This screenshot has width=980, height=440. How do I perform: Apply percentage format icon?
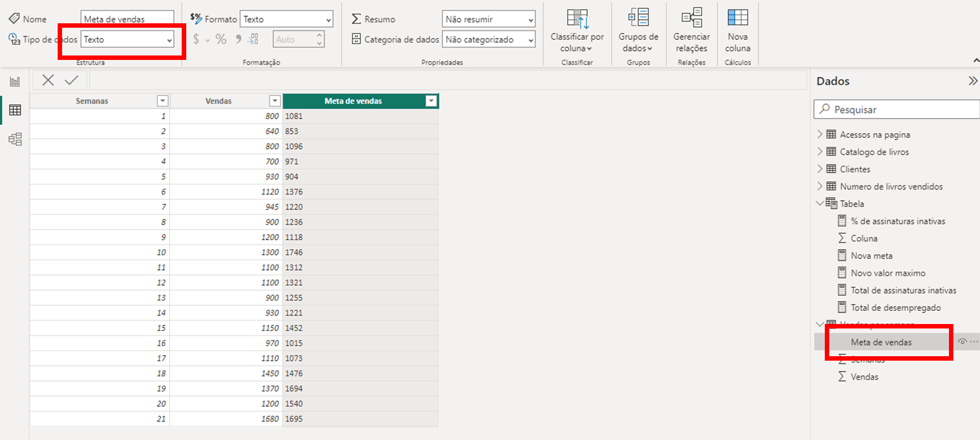(x=221, y=39)
